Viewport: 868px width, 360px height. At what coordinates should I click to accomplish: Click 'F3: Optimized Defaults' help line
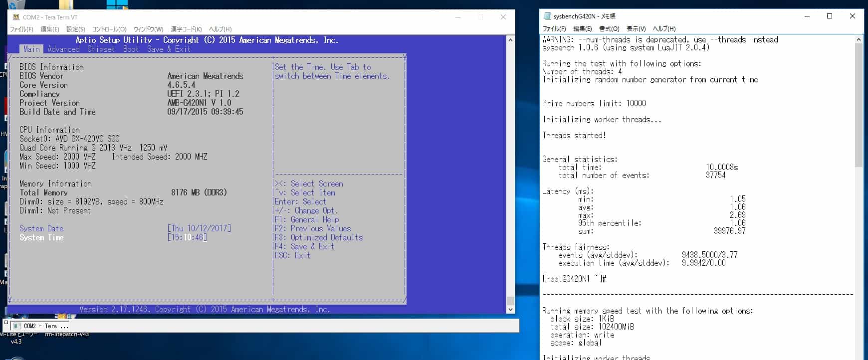point(319,237)
